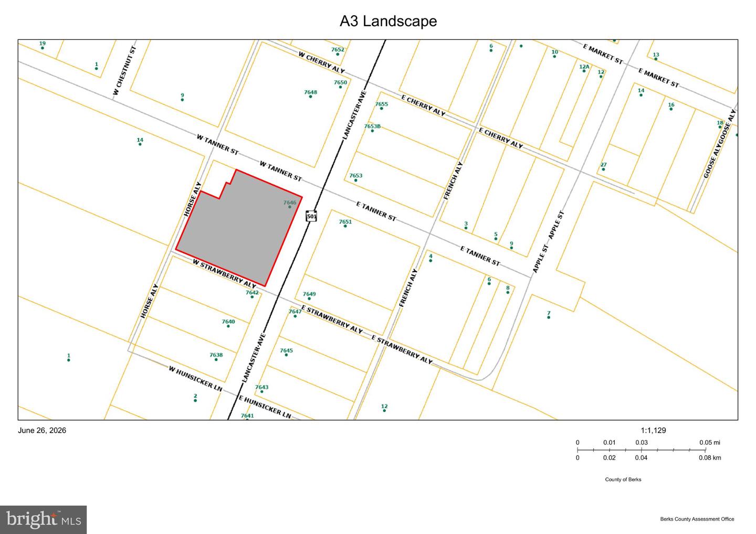Click parcel number 27 label
This screenshot has height=534, width=756.
pos(603,165)
